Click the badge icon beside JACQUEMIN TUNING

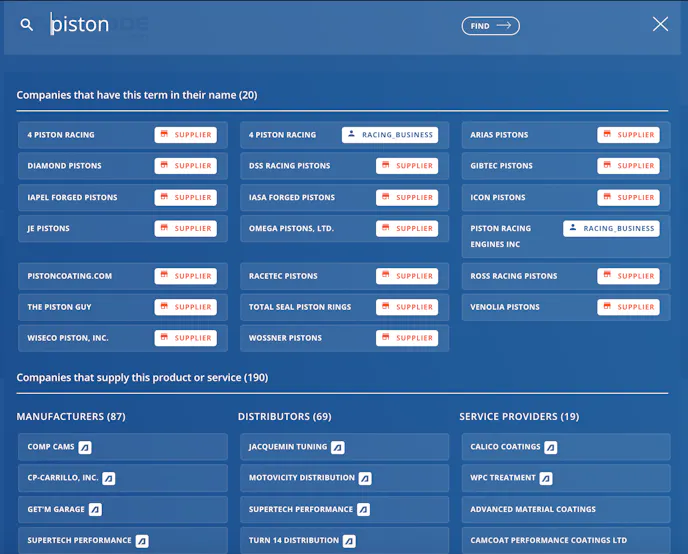(x=338, y=447)
